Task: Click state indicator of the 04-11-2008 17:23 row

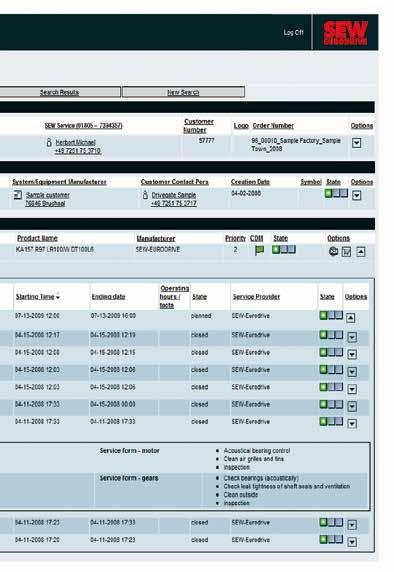Action: tap(331, 522)
